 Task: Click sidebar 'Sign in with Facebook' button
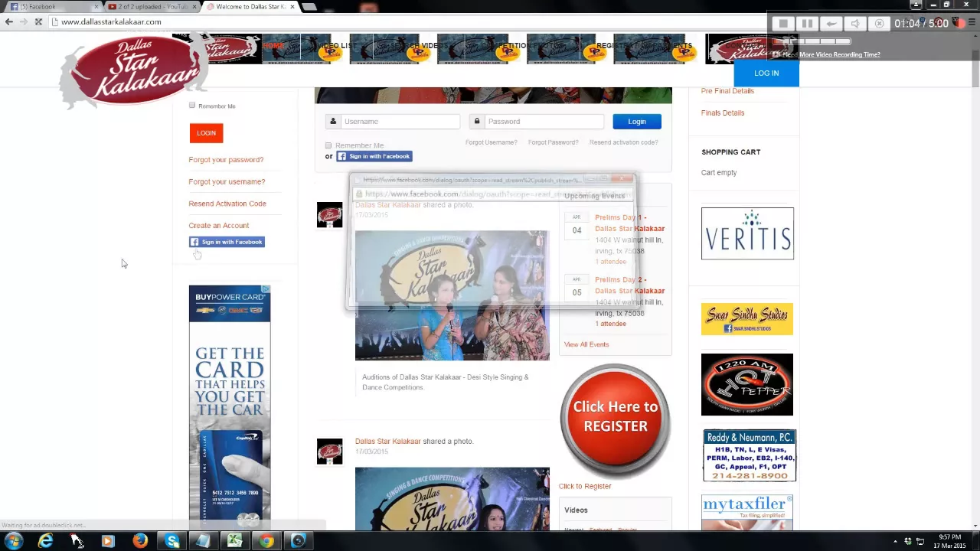(x=227, y=242)
